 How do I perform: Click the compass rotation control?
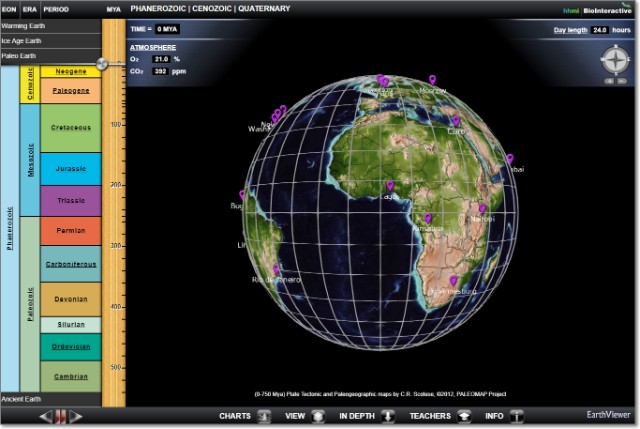613,60
